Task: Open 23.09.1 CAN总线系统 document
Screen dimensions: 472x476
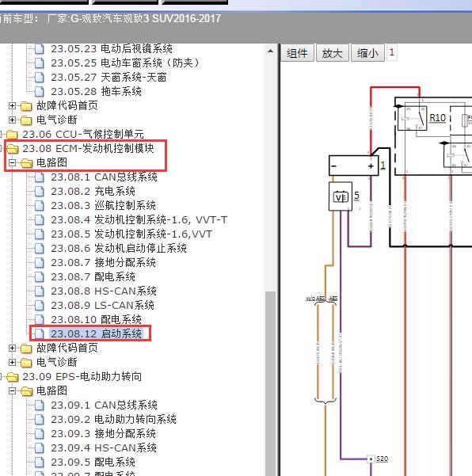Action: (x=104, y=405)
